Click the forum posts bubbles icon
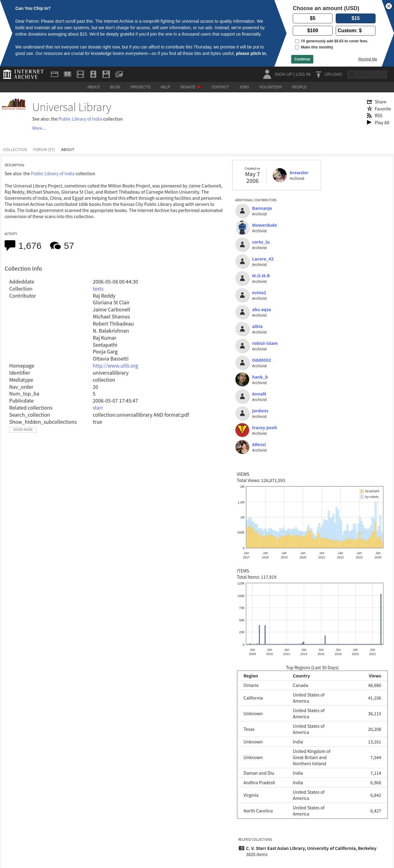This screenshot has width=394, height=868. [55, 246]
